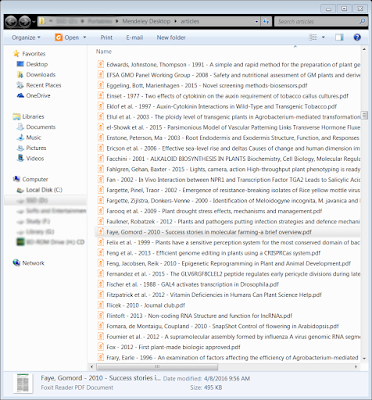Select 'Flintoft - 2013 - Non-coding RNA' file
The image size is (372, 400).
tap(199, 316)
